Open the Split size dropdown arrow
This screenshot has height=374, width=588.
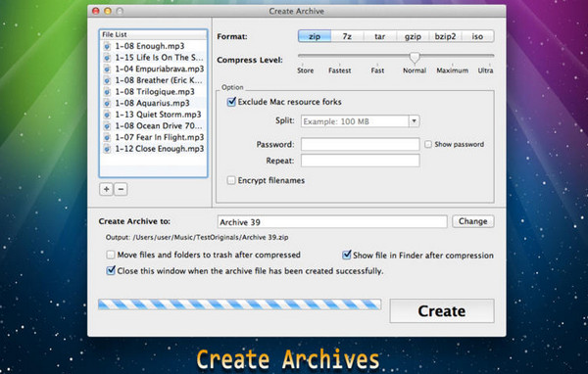[414, 121]
